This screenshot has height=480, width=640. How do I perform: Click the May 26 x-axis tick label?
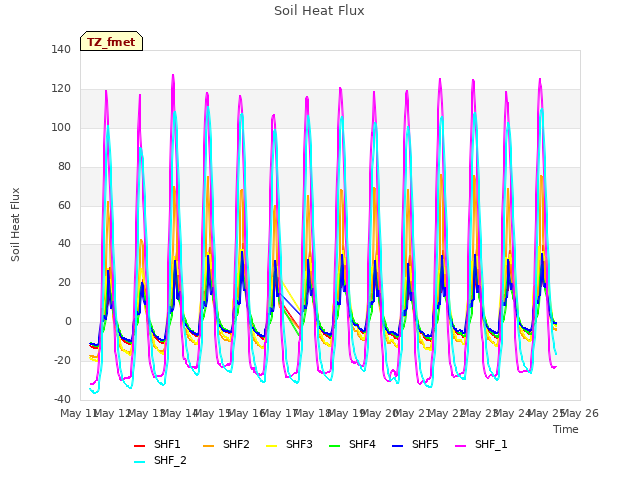(x=580, y=413)
